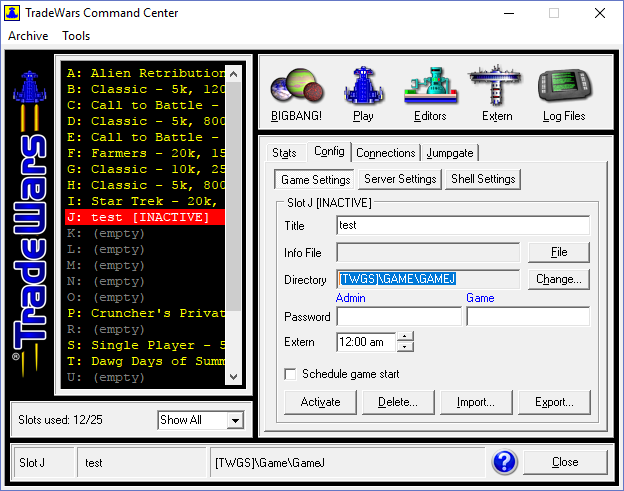Switch to the Stats tab

click(284, 153)
